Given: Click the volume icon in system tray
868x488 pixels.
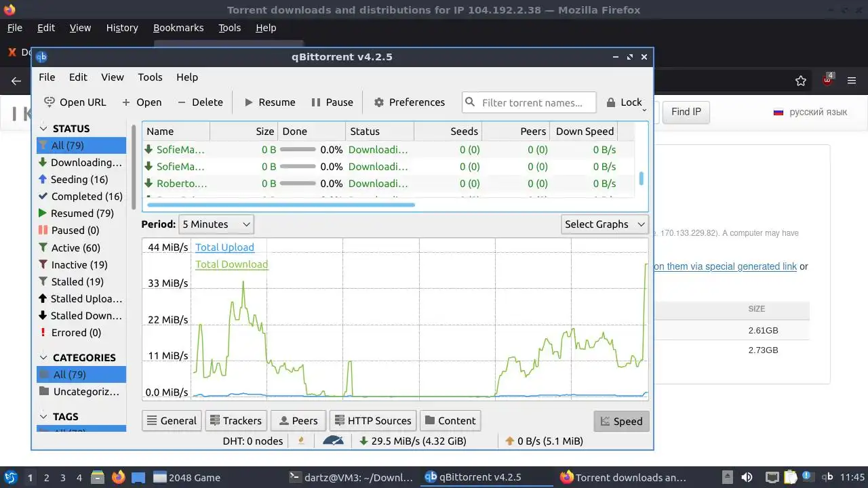Looking at the screenshot, I should pyautogui.click(x=747, y=477).
